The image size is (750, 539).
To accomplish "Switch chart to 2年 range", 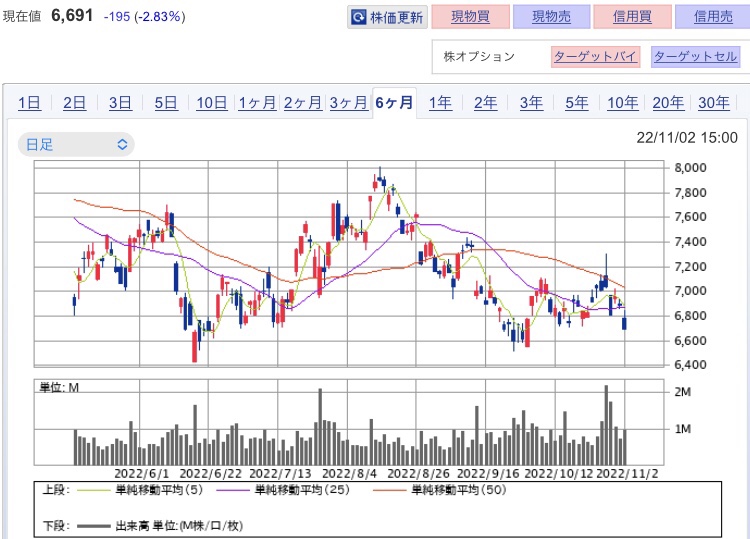I will [x=485, y=103].
